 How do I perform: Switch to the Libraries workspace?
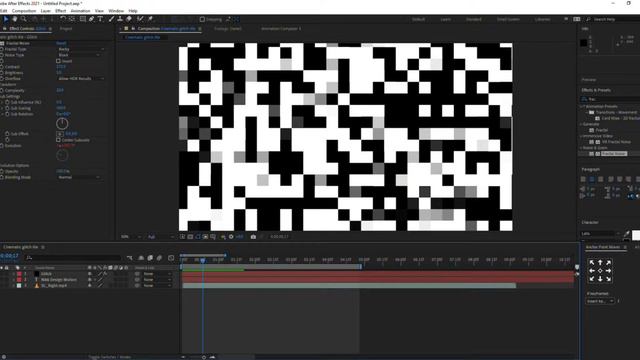(x=542, y=19)
